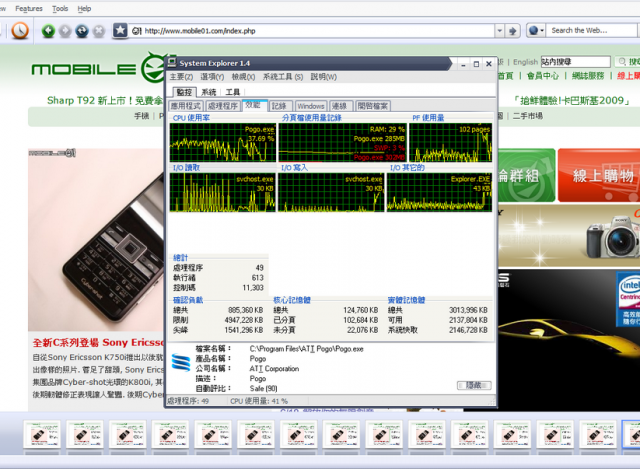
Task: Click the Go arrow next to address bar
Action: 513,31
